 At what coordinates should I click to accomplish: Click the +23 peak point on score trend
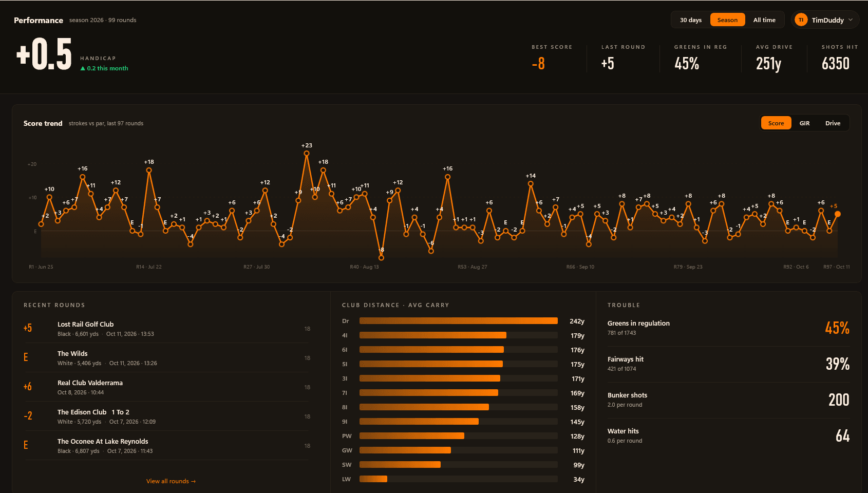[x=307, y=153]
